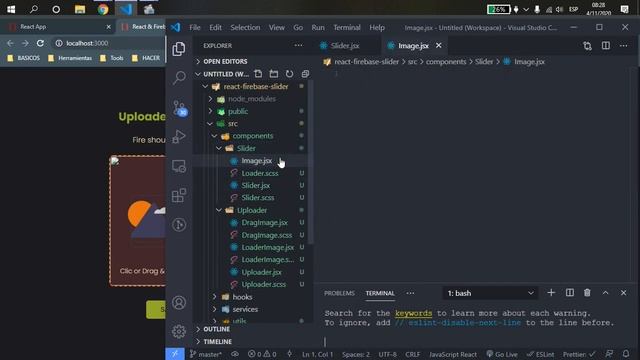Open Run and Debug view
640x360 pixels.
[x=179, y=137]
